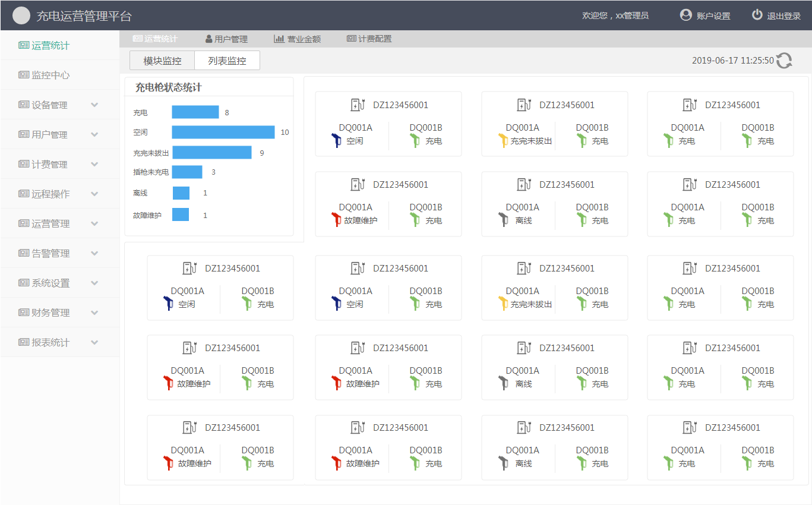Click the 充电运营管理平台 title

[84, 16]
